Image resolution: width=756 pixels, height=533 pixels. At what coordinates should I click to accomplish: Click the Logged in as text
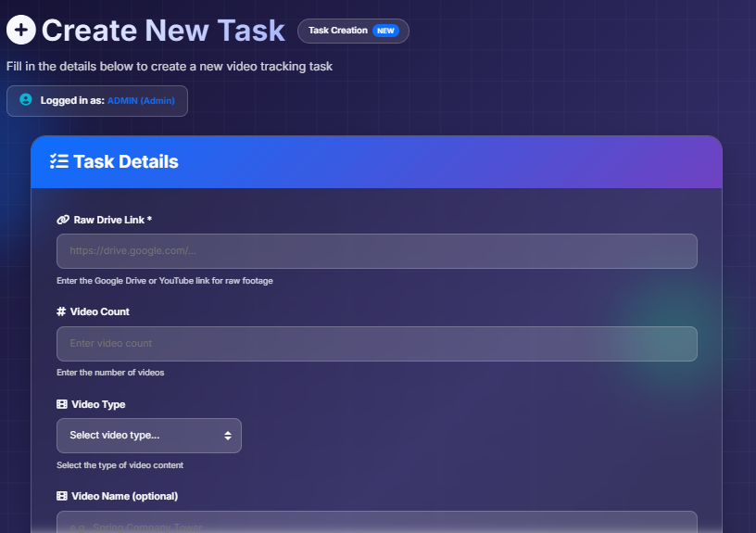tap(72, 100)
